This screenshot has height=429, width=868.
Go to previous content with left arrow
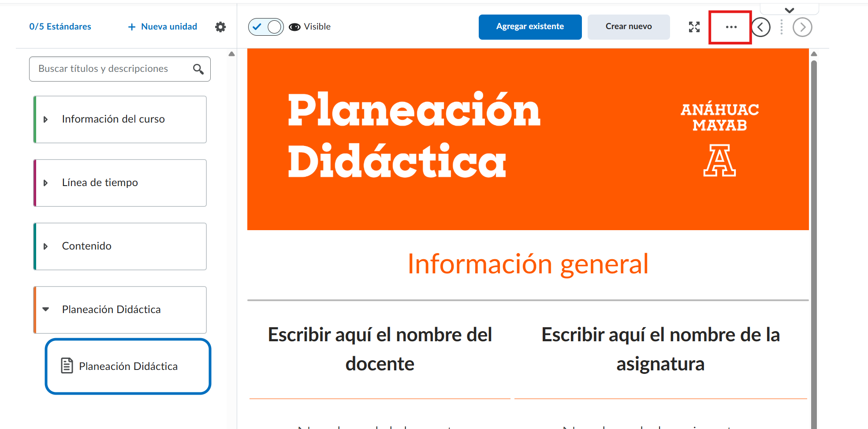(x=760, y=27)
